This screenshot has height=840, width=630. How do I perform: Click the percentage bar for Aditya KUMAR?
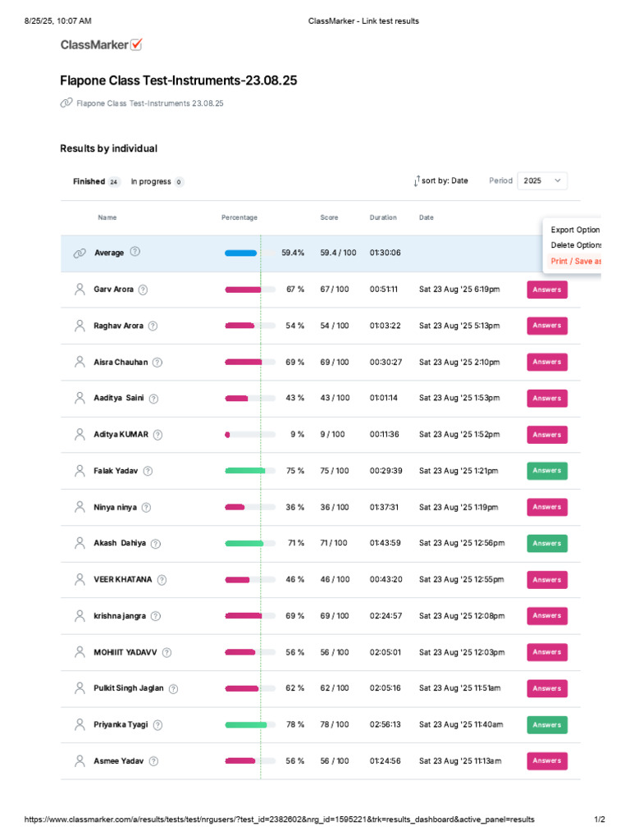pos(250,435)
